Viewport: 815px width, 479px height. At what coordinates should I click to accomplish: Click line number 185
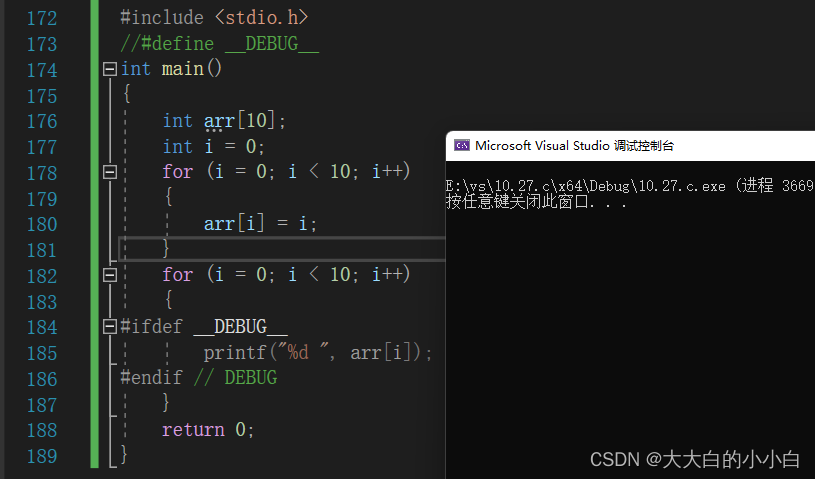coord(42,353)
